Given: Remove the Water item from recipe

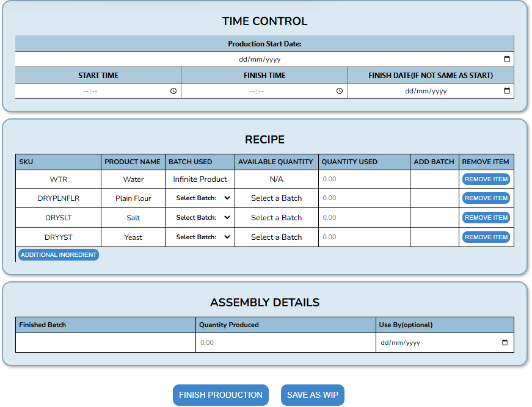Looking at the screenshot, I should (486, 179).
